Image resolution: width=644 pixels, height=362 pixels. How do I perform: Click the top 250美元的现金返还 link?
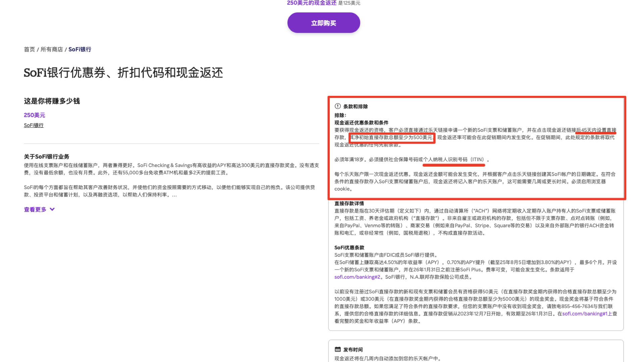coord(312,3)
